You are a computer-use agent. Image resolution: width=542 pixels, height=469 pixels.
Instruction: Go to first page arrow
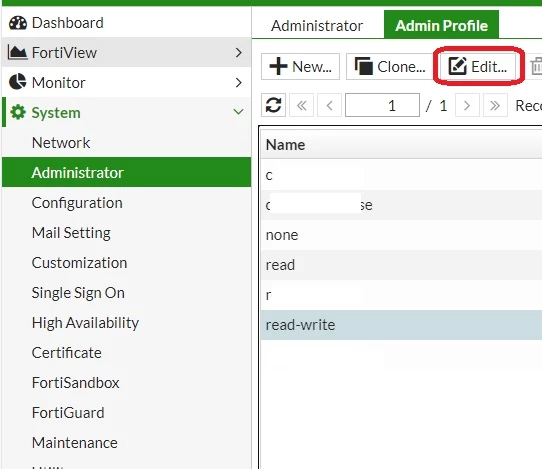pyautogui.click(x=301, y=105)
